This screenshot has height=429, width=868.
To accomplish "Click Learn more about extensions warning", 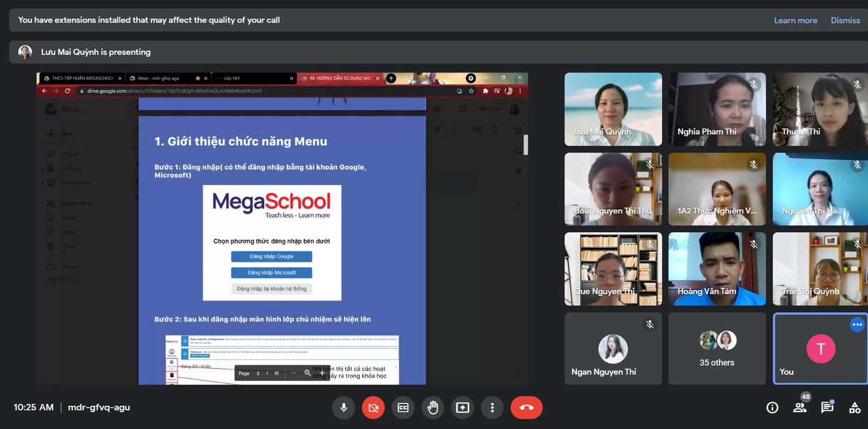I will pyautogui.click(x=795, y=21).
